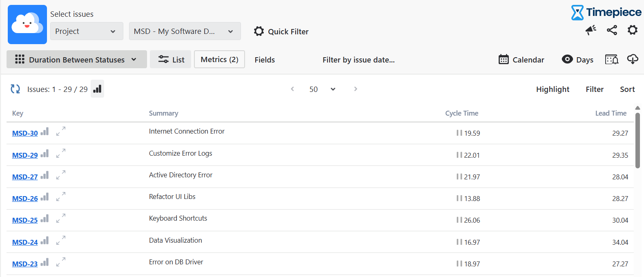Open the MSD-24 issue link
This screenshot has width=644, height=277.
pos(25,242)
